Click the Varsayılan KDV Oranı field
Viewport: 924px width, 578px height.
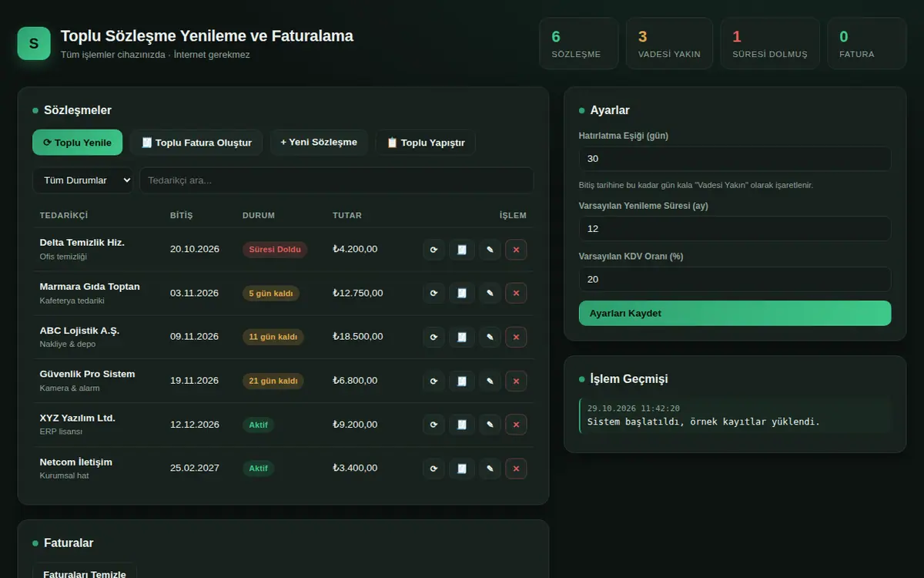point(735,279)
